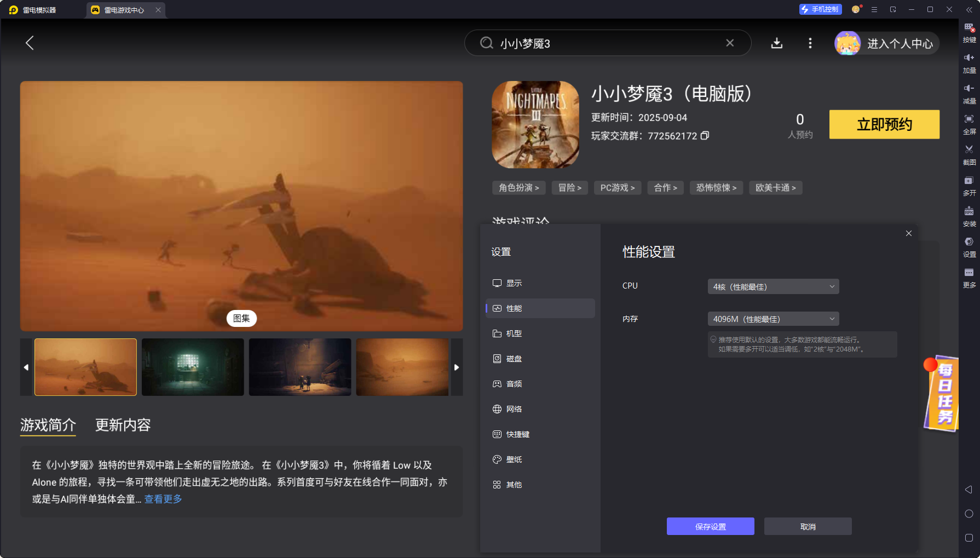Select 其他 in the settings list
The height and width of the screenshot is (558, 980).
click(540, 485)
